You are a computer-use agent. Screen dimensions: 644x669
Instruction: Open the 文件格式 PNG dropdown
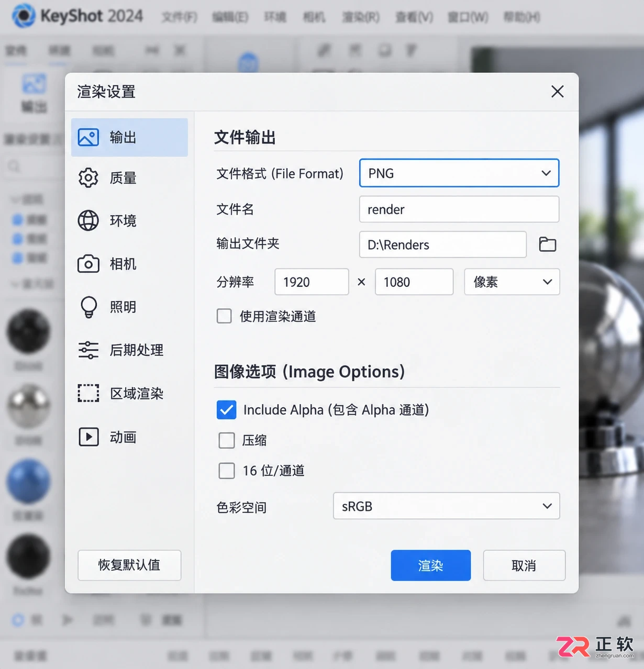[459, 173]
